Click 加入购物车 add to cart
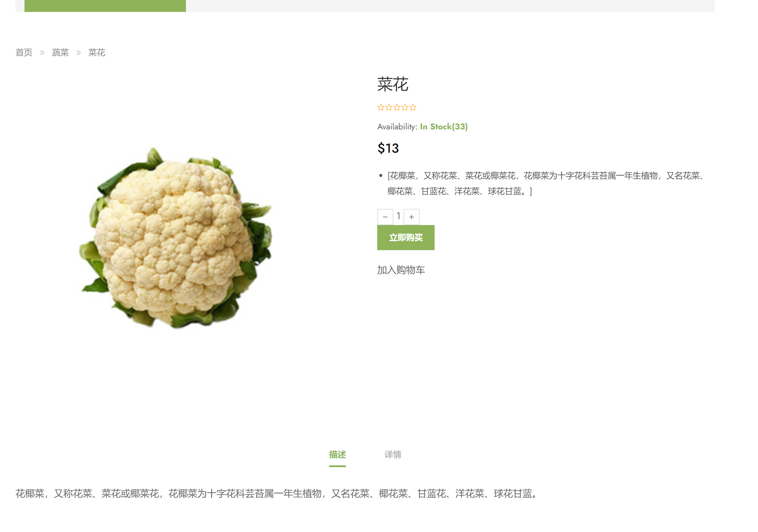The height and width of the screenshot is (532, 758). [x=401, y=270]
